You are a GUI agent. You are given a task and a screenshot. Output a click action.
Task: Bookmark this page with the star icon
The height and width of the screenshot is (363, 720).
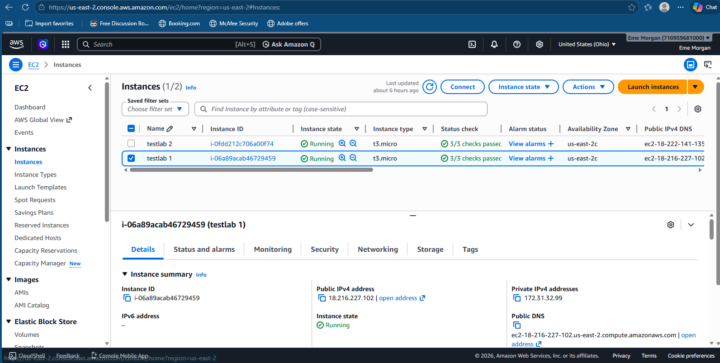click(x=632, y=7)
